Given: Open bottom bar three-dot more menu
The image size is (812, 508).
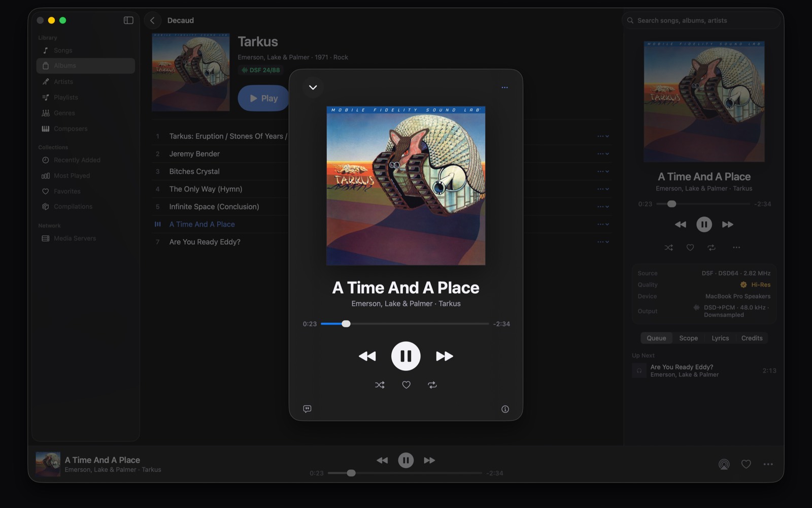Looking at the screenshot, I should tap(768, 464).
